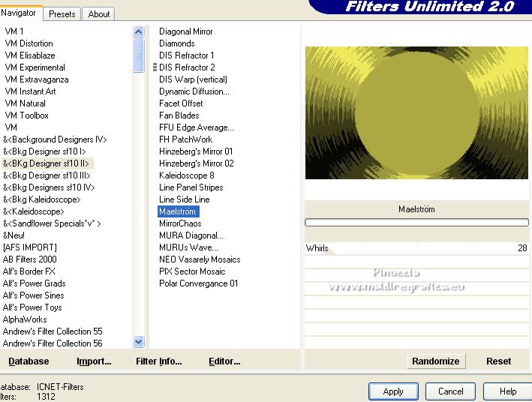Select Alf's Power Sines category

[33, 295]
